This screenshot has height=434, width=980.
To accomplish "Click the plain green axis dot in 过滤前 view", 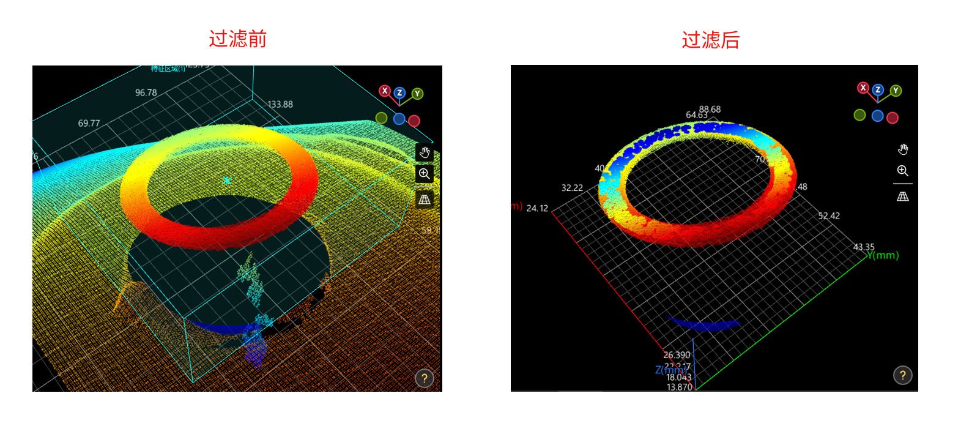I will pyautogui.click(x=381, y=118).
